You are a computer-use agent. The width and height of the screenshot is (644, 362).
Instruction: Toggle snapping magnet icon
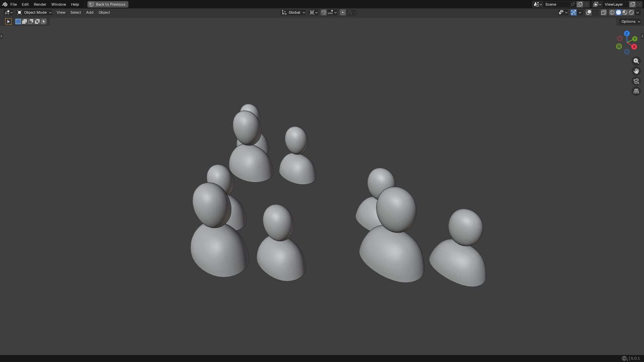[x=324, y=12]
